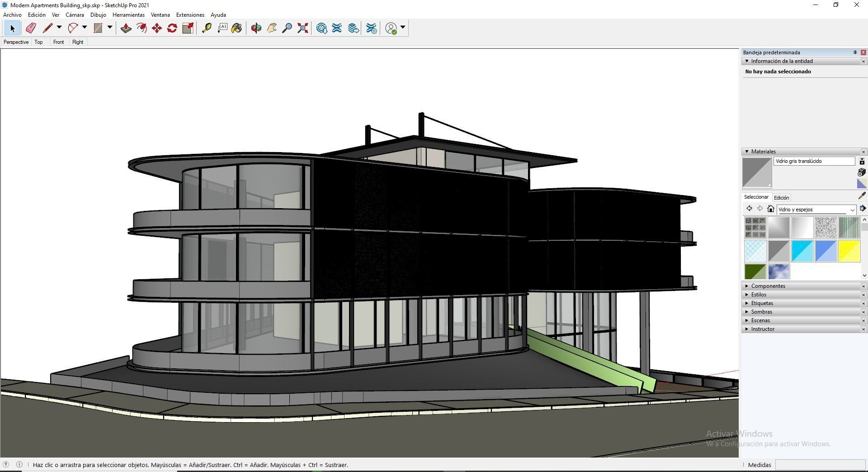Image resolution: width=868 pixels, height=472 pixels.
Task: Activate the Push/Pull tool
Action: [126, 28]
